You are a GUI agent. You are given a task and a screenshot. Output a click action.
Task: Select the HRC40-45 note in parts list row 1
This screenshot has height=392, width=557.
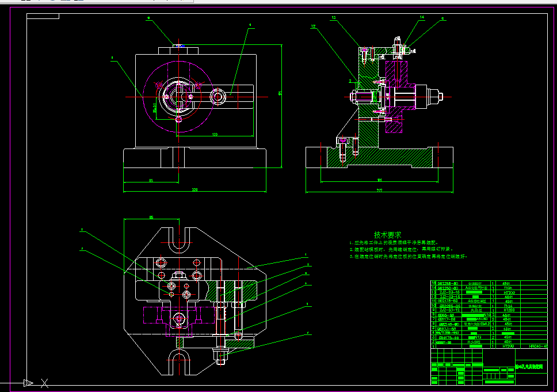tap(538, 346)
